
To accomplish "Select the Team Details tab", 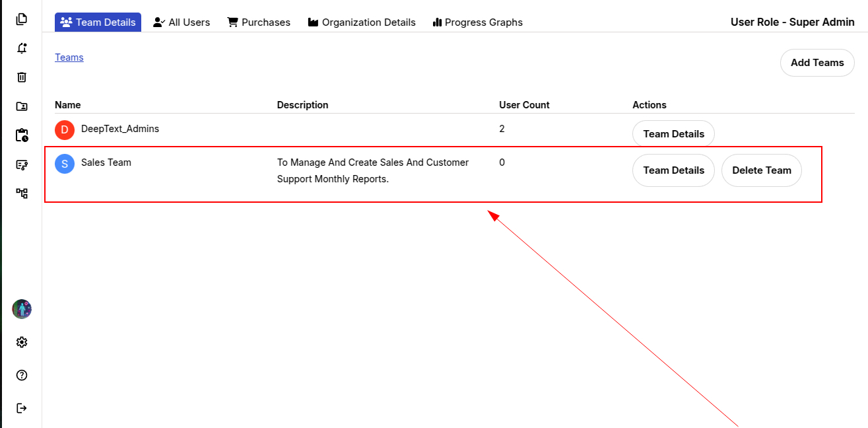I will [x=98, y=22].
